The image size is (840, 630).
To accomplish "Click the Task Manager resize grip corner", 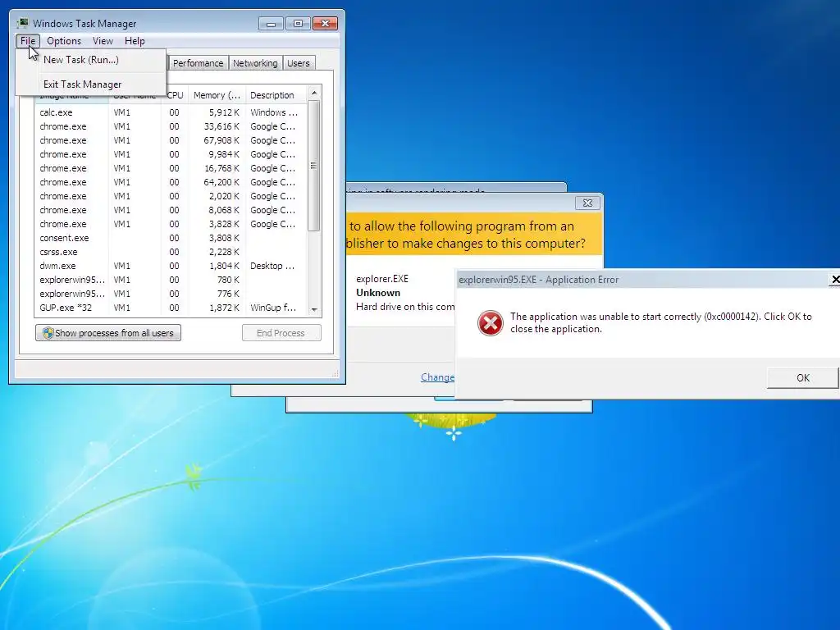I will tap(336, 373).
